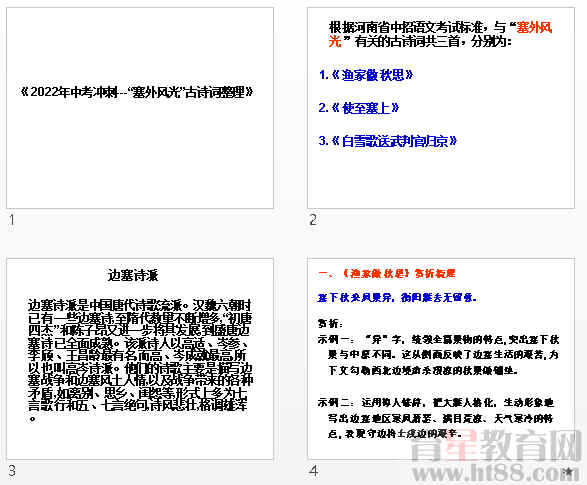Click the red 一、渔家傲 heading on slide 4

(387, 274)
